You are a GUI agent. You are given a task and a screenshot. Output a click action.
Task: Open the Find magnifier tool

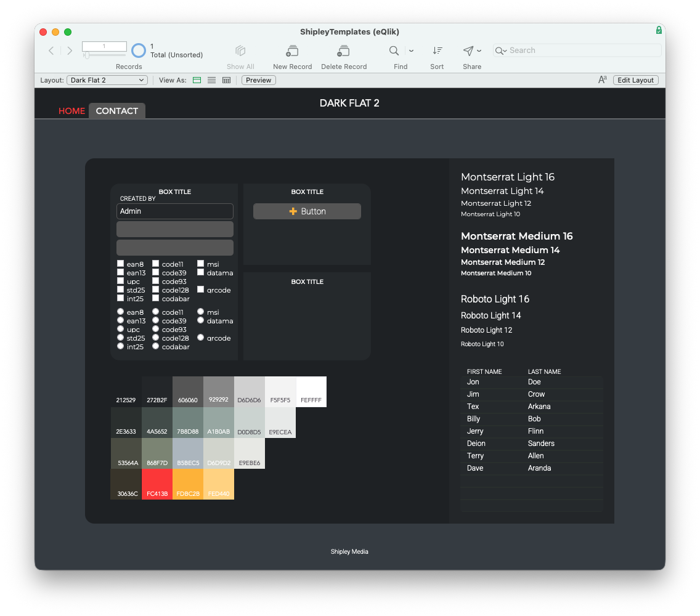[x=394, y=51]
